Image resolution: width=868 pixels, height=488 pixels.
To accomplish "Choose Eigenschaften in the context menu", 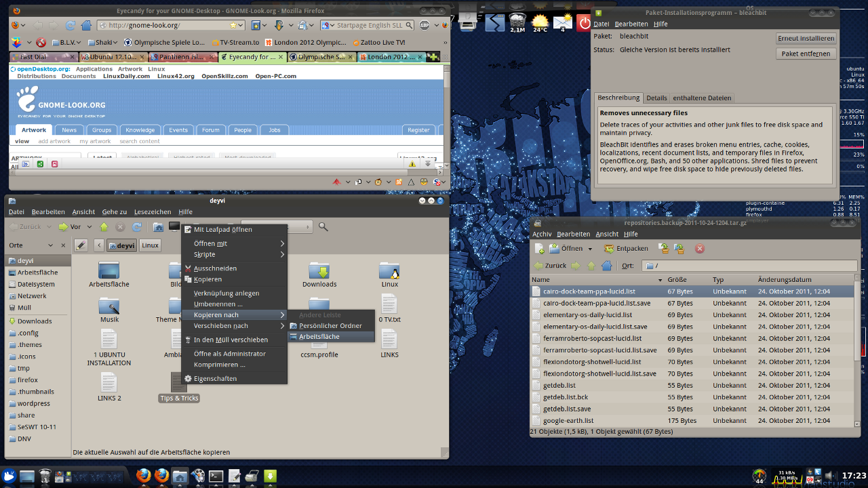I will point(234,378).
